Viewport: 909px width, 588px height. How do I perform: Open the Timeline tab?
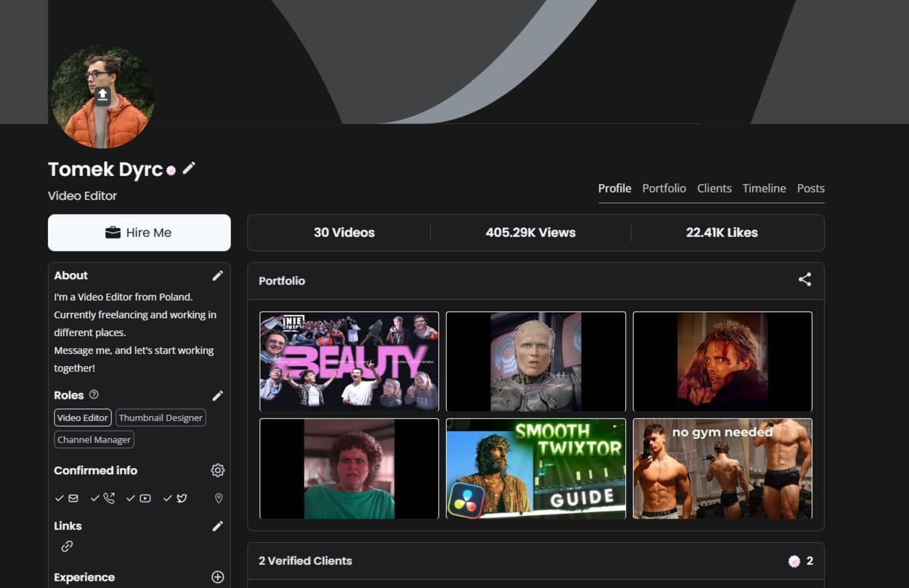coord(764,188)
